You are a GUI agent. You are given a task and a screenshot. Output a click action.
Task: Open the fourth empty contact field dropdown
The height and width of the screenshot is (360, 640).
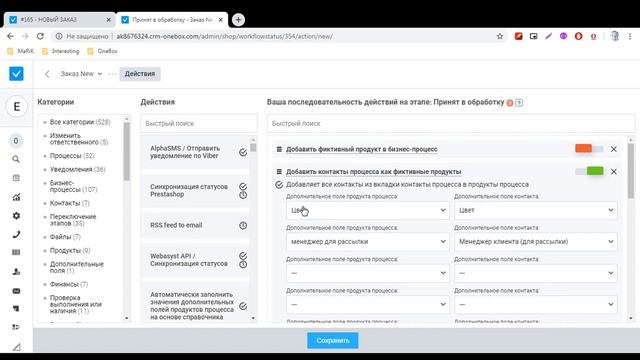pyautogui.click(x=536, y=304)
